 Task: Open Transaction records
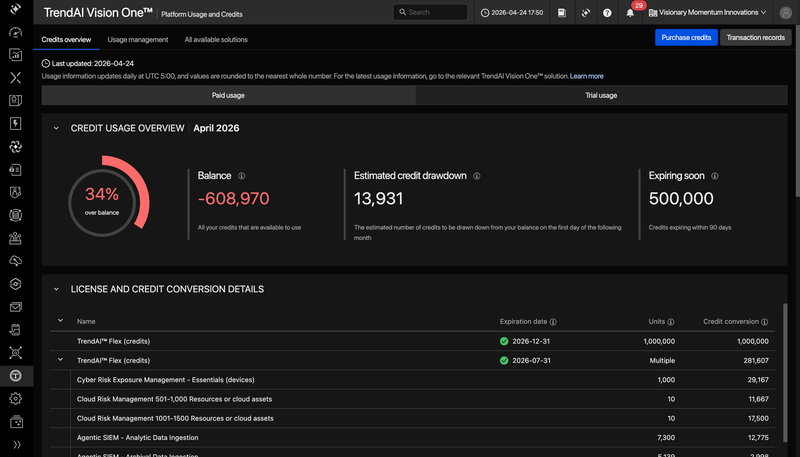point(756,37)
